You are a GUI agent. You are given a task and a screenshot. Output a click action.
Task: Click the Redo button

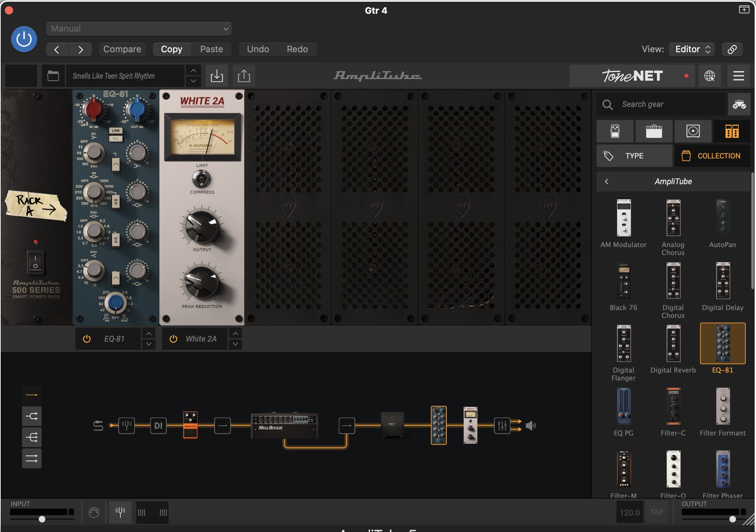point(297,49)
